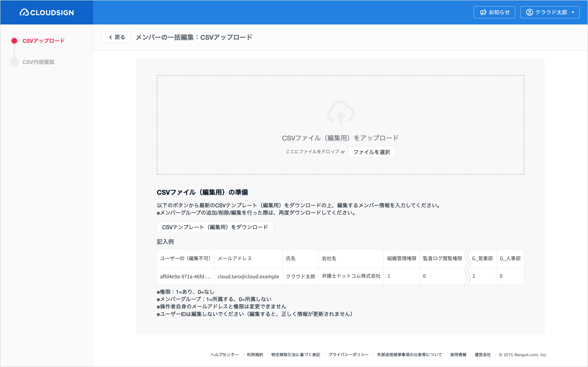588x367 pixels.
Task: Click the red CSVアップロード step circle
Action: pos(14,41)
